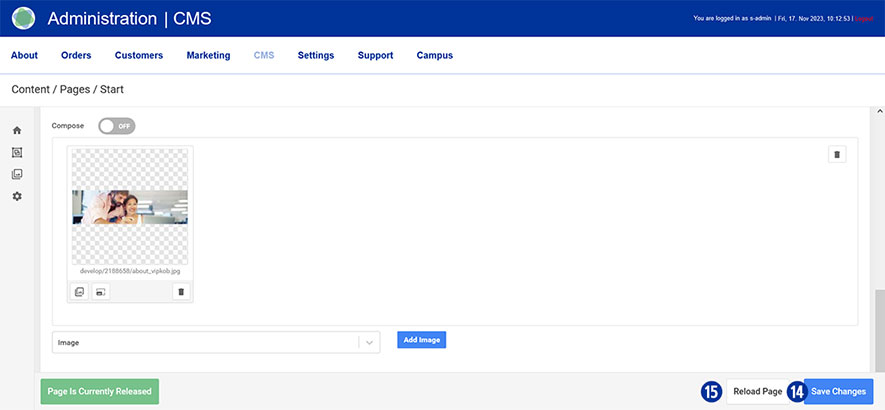Open the page layout icon in sidebar

click(x=17, y=152)
